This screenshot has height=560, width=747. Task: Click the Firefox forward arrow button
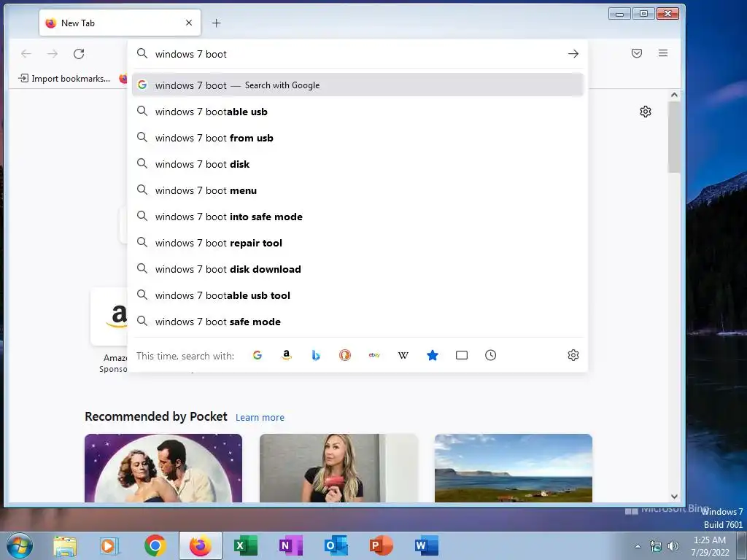(53, 54)
